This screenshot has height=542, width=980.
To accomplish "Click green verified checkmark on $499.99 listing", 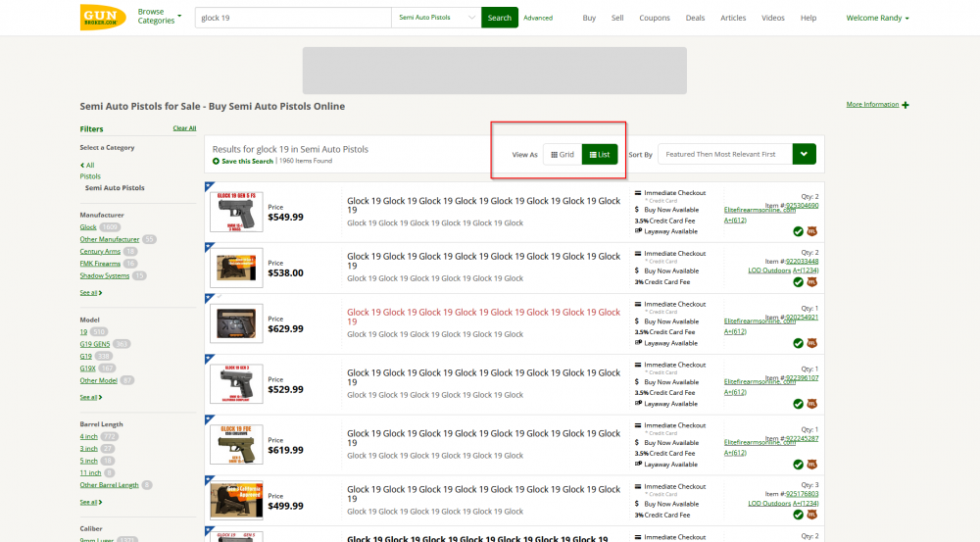I will click(x=798, y=515).
